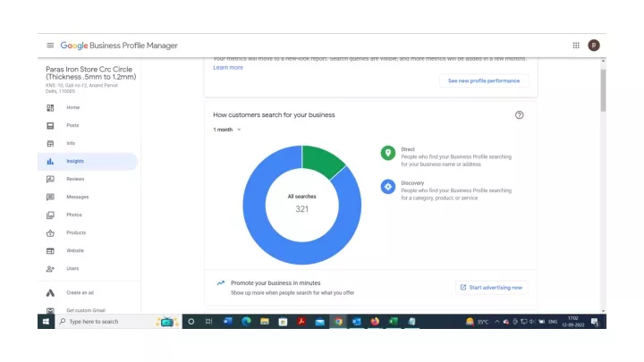The width and height of the screenshot is (644, 362).
Task: Click the Info storefront icon
Action: pyautogui.click(x=50, y=144)
